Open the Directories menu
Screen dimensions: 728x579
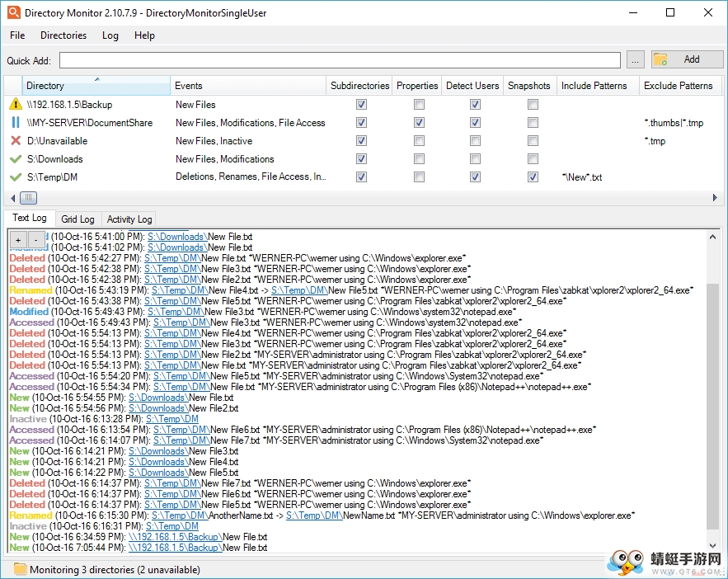pos(63,35)
